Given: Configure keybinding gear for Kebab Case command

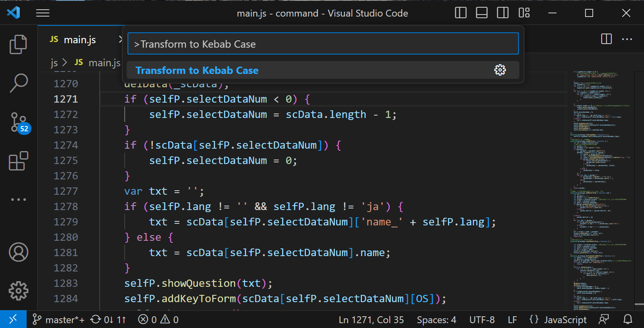Looking at the screenshot, I should pyautogui.click(x=500, y=70).
